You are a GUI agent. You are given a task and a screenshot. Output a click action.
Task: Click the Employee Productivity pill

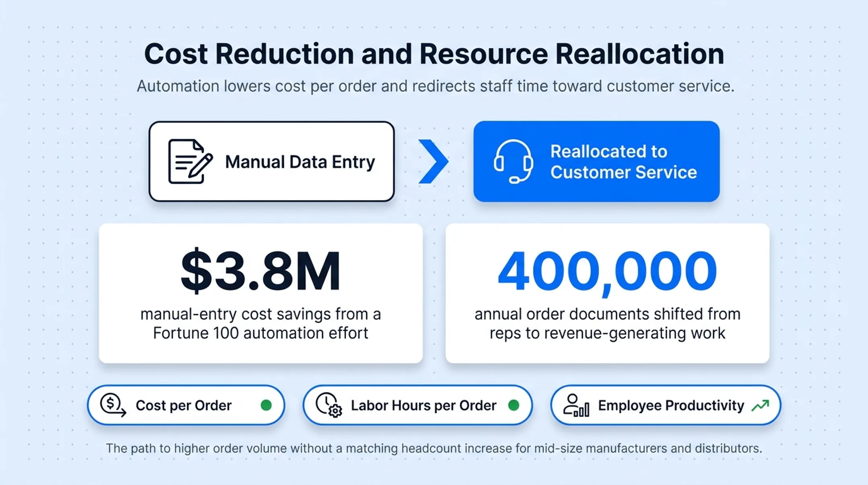(666, 405)
